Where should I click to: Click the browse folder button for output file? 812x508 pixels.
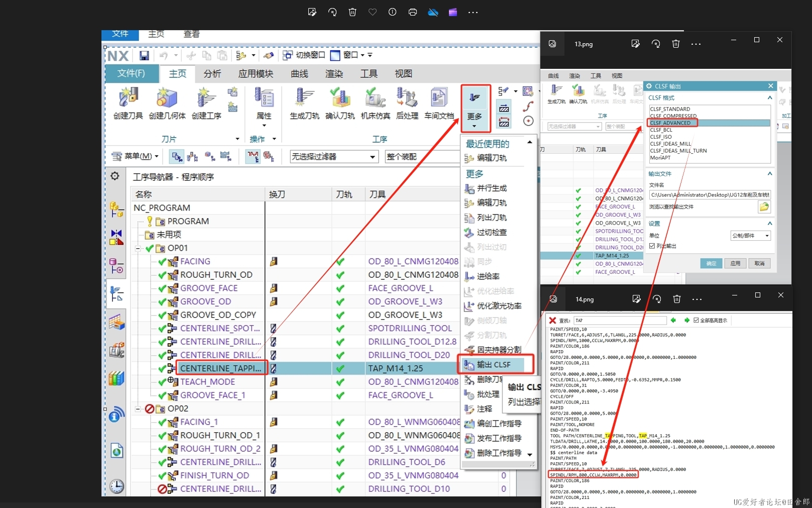pyautogui.click(x=764, y=207)
